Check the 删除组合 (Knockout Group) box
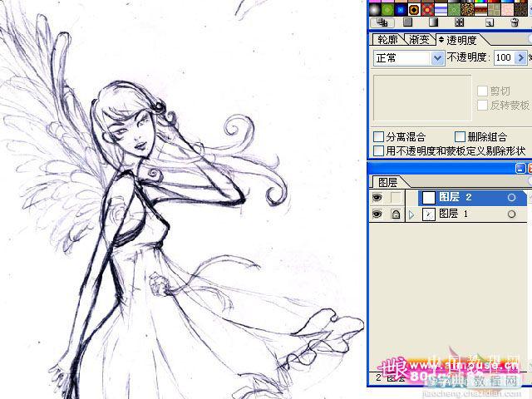The image size is (532, 399). pyautogui.click(x=460, y=137)
